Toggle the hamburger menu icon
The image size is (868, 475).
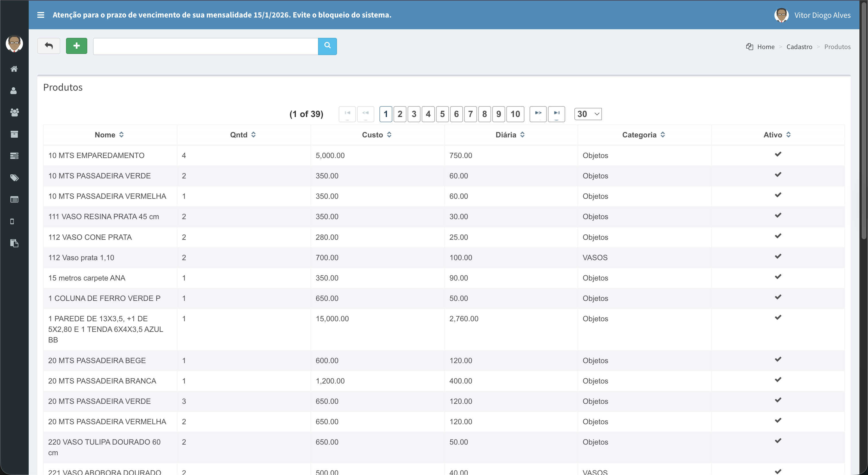pyautogui.click(x=40, y=15)
